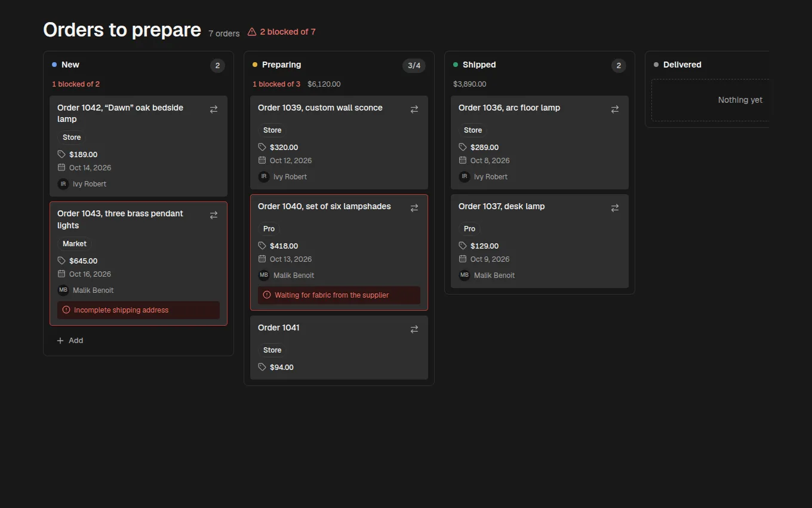Viewport: 812px width, 508px height.
Task: Click warning icon next to 2 blocked of 7
Action: point(252,32)
